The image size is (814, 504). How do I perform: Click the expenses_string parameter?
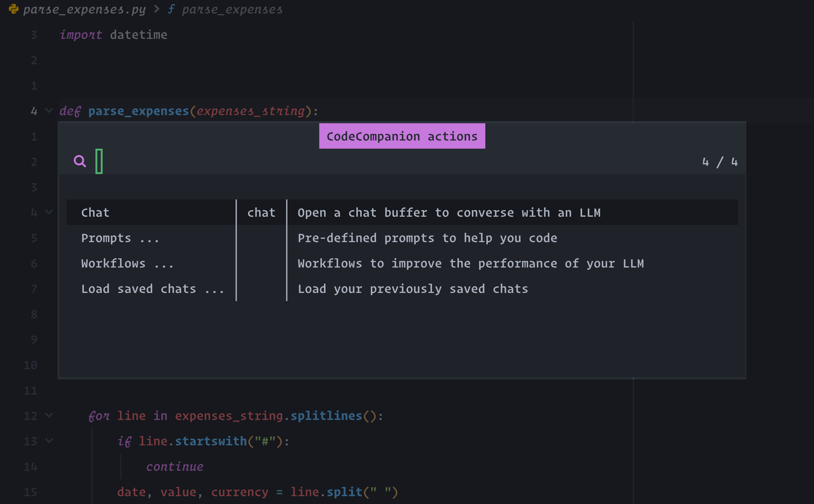tap(251, 111)
